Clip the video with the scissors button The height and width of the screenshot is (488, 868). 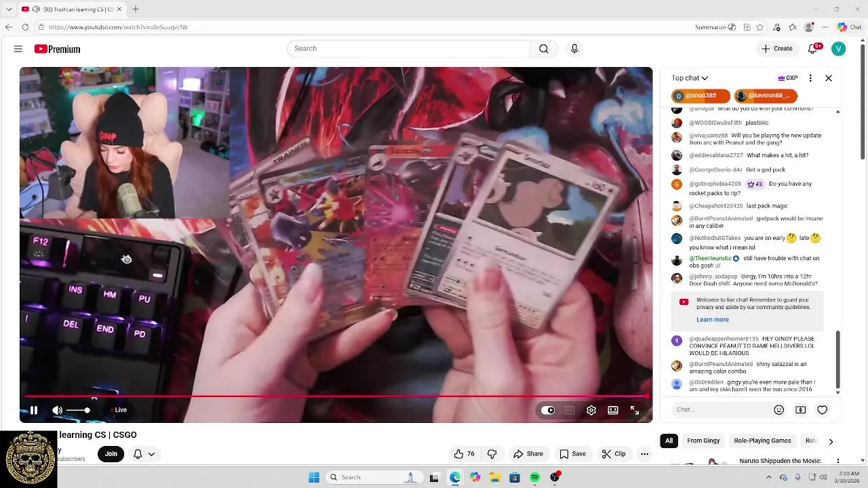click(x=614, y=454)
